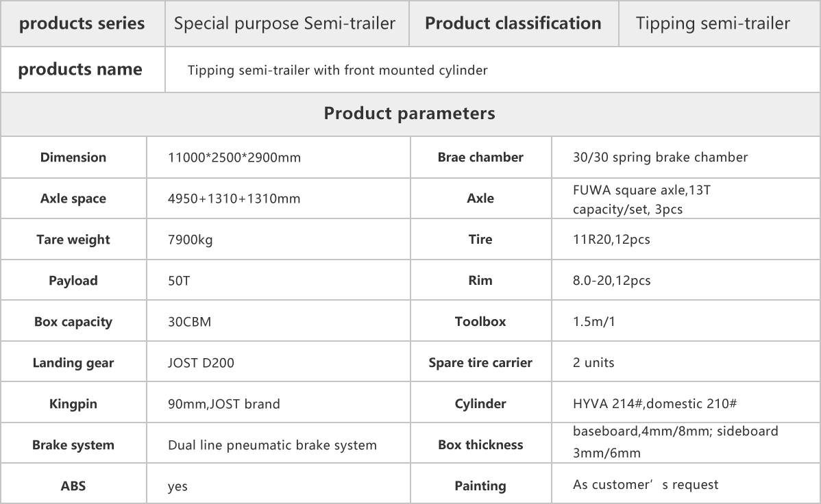Select the 'Axle space' label cell
Viewport: 821px width, 504px height.
[x=73, y=199]
